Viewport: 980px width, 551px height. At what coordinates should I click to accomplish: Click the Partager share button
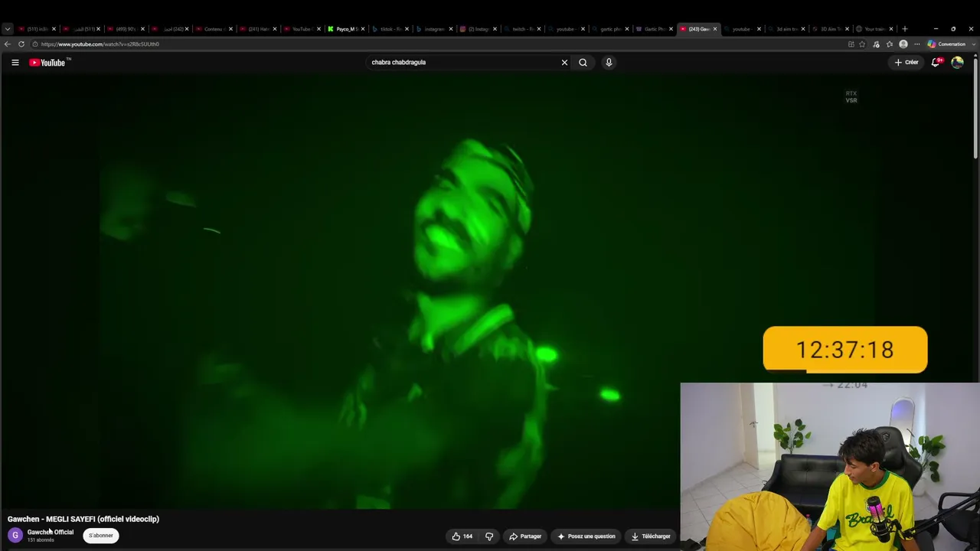pyautogui.click(x=525, y=536)
